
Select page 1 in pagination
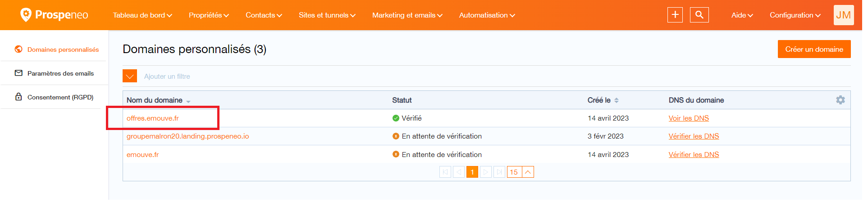click(x=472, y=172)
